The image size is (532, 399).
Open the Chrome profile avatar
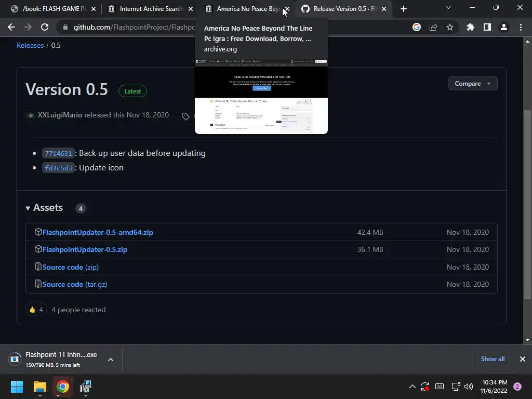[503, 27]
